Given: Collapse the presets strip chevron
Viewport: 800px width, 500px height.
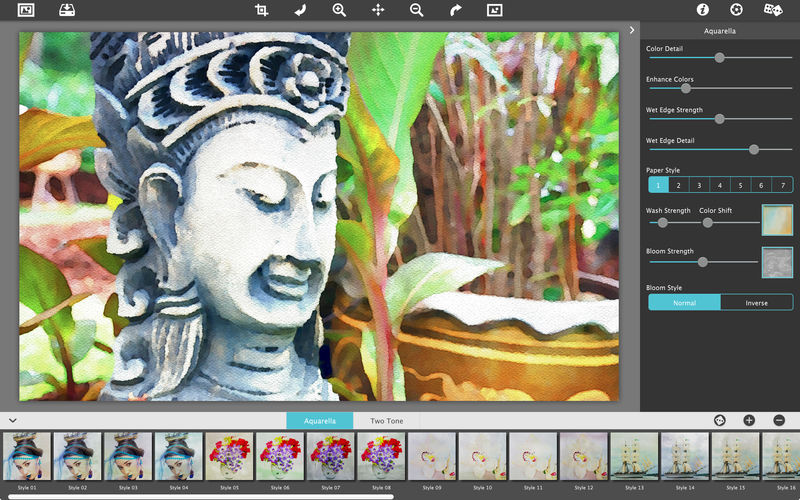Looking at the screenshot, I should click(12, 421).
